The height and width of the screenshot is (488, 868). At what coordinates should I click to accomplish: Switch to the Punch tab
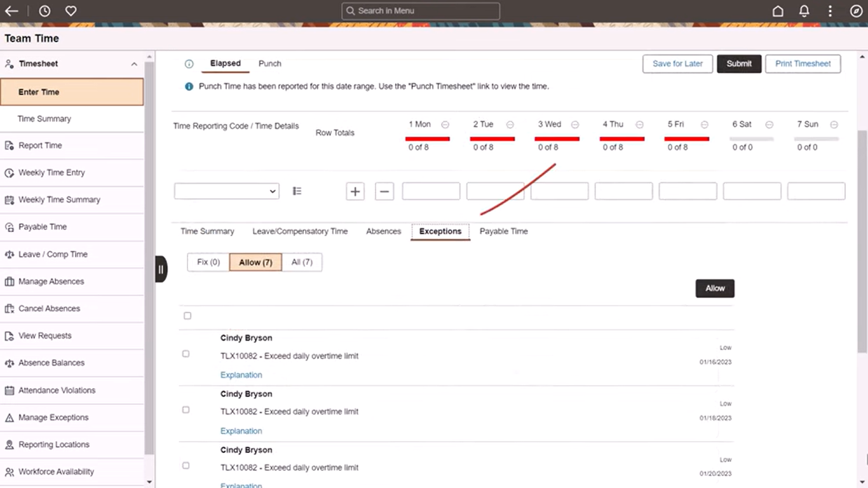[x=269, y=63]
